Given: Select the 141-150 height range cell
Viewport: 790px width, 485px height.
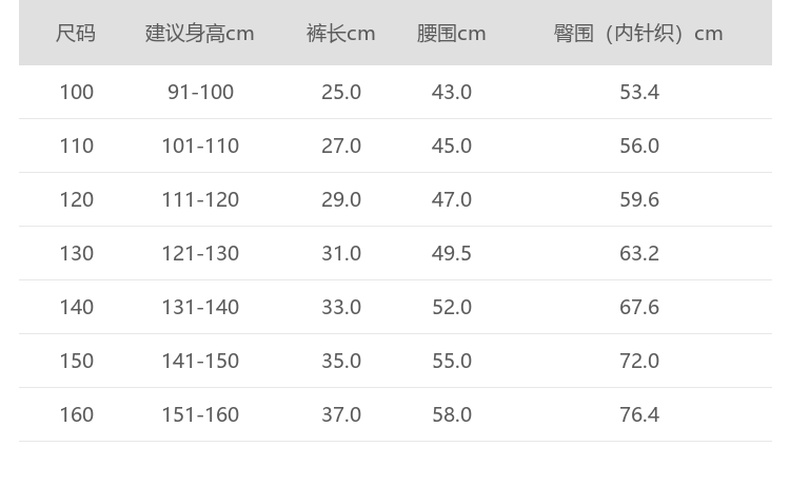Looking at the screenshot, I should (200, 361).
